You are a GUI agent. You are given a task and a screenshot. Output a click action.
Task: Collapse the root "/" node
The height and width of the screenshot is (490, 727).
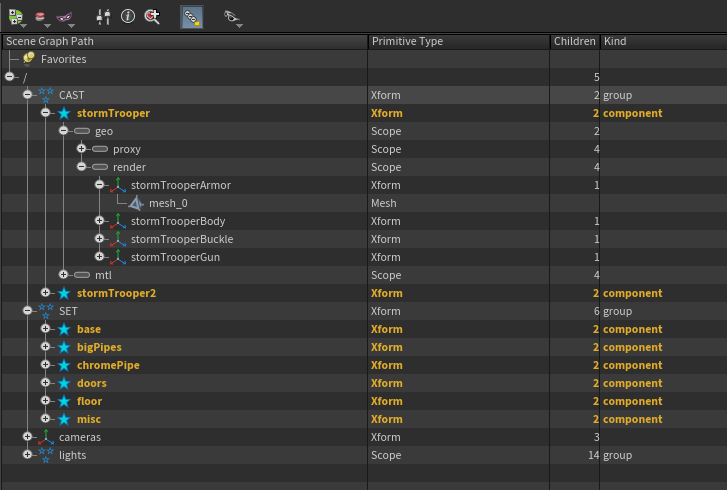click(9, 76)
